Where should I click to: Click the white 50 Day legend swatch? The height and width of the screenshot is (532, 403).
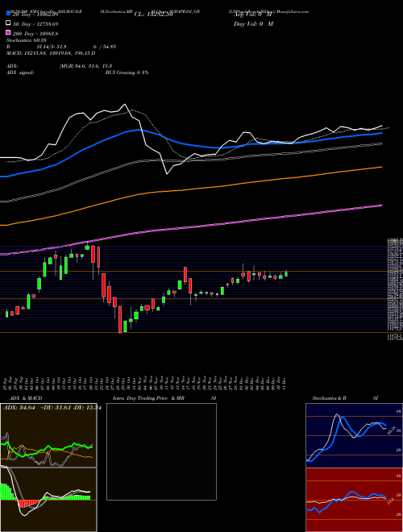8,23
